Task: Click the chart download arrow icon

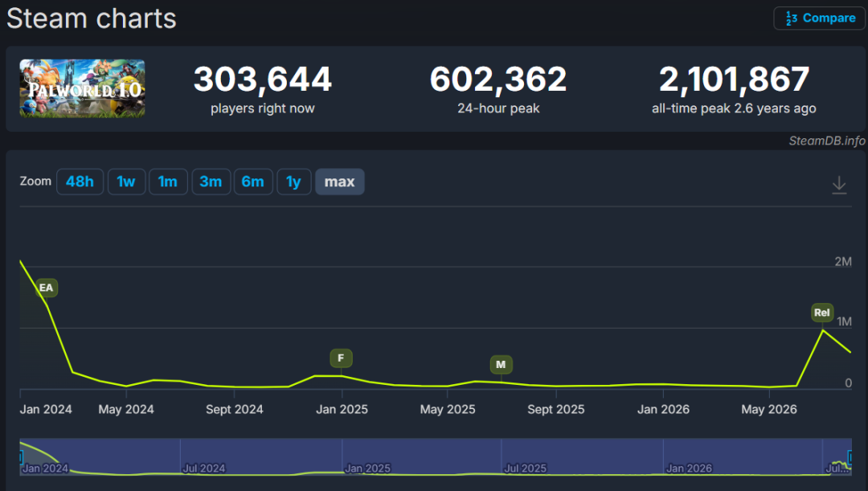Action: coord(839,185)
